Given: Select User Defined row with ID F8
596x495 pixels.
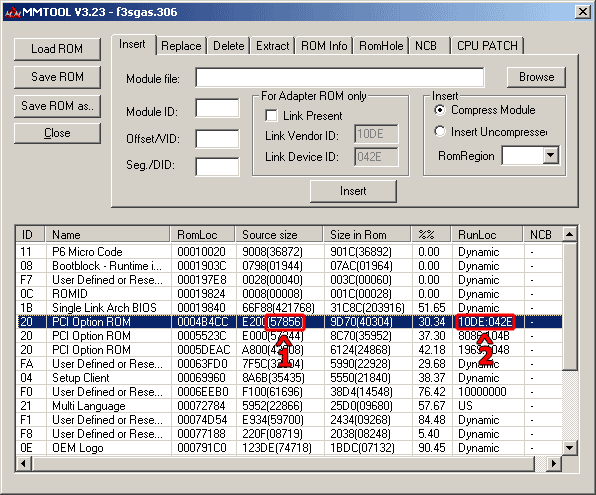Looking at the screenshot, I should pos(290,434).
